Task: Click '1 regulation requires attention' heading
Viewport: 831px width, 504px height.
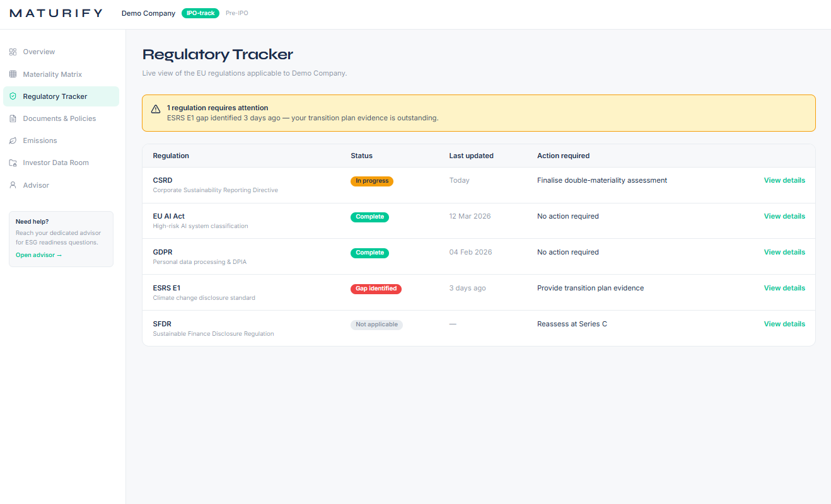Action: tap(218, 108)
